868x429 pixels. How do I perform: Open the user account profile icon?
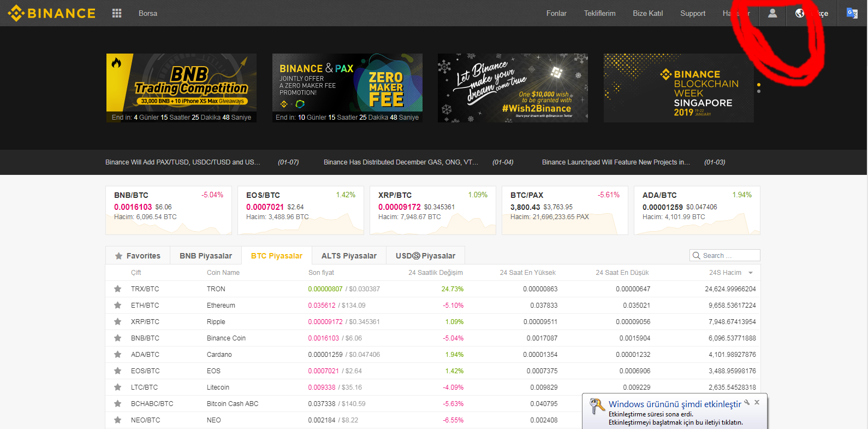click(772, 13)
